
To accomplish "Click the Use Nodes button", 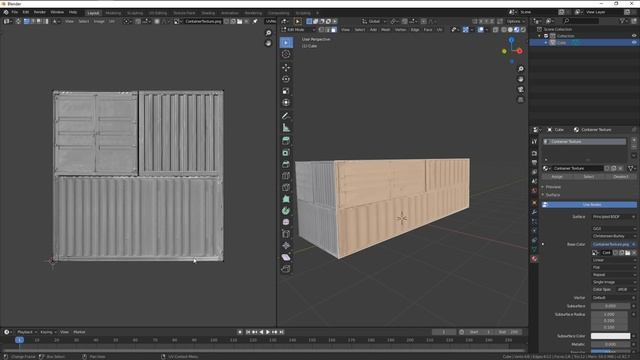I will point(589,204).
